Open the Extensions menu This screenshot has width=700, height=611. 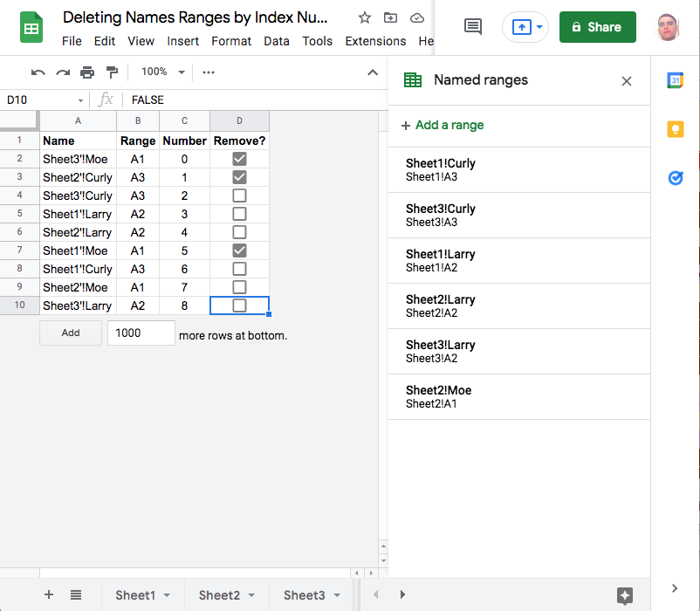375,41
